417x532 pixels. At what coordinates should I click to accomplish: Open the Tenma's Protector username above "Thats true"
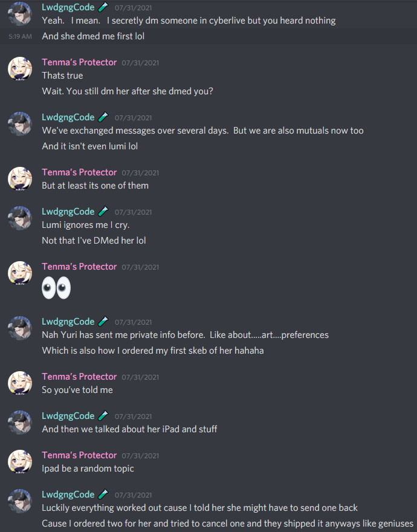[x=79, y=62]
